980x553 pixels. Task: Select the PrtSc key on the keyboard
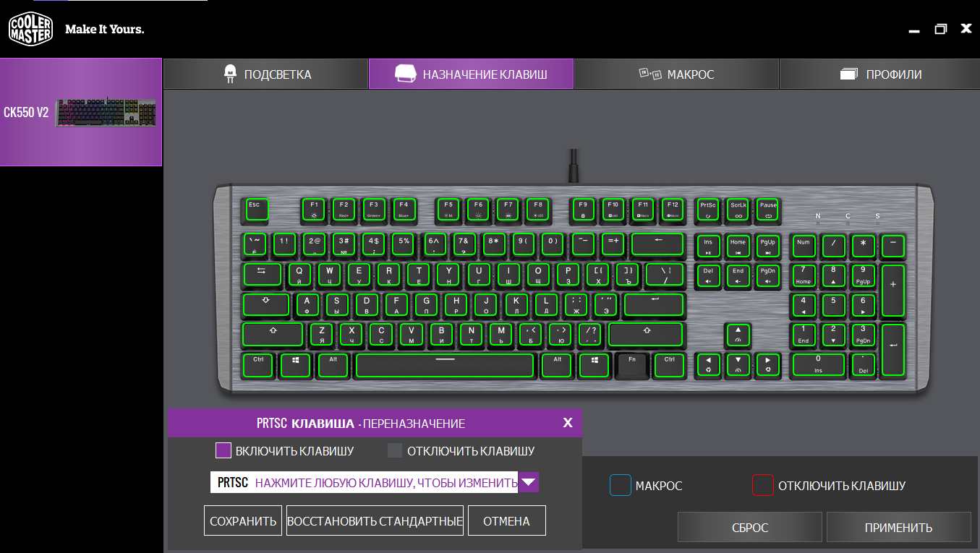point(707,210)
